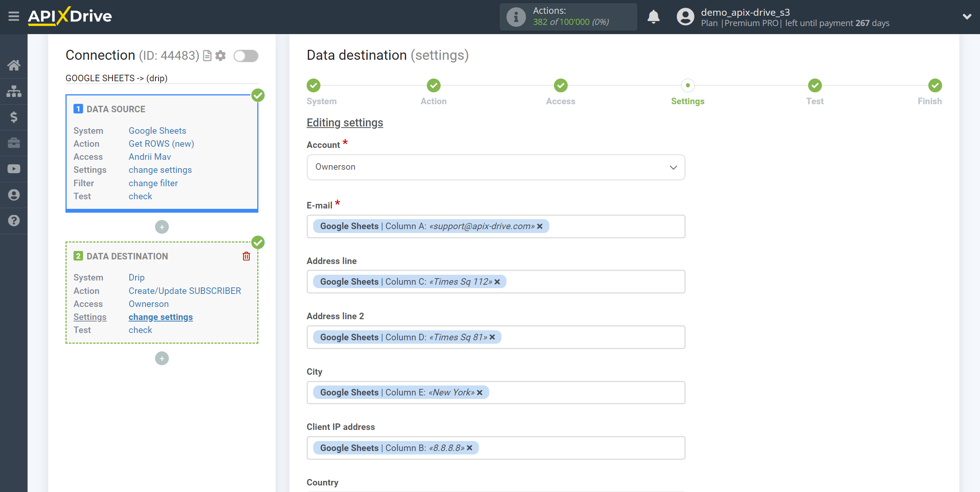The width and height of the screenshot is (980, 492).
Task: Delete data destination with trash icon
Action: (x=246, y=256)
